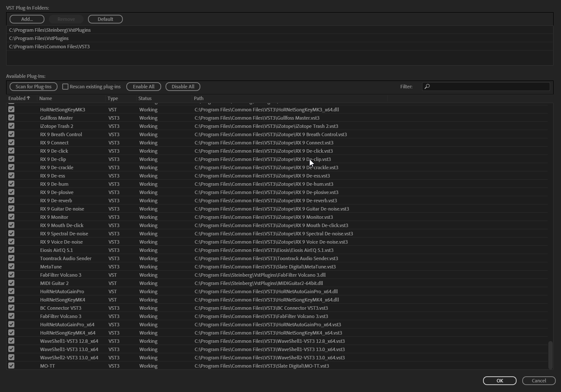Uncheck the iZotope Trash 2 enabled checkbox
The image size is (561, 392).
pos(11,126)
